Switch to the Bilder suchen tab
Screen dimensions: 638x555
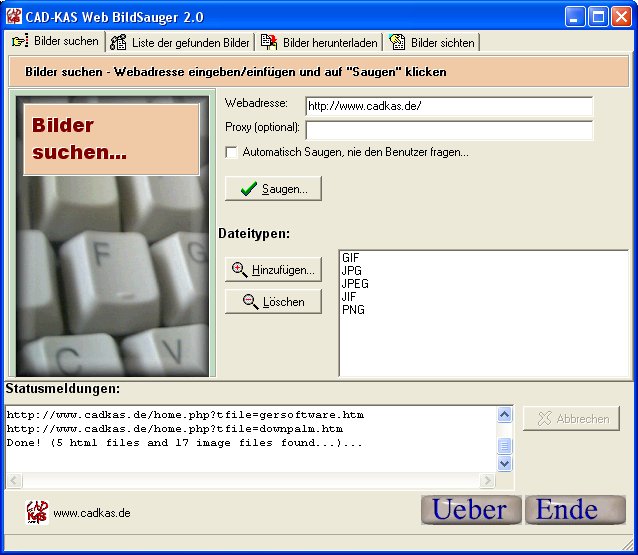55,42
